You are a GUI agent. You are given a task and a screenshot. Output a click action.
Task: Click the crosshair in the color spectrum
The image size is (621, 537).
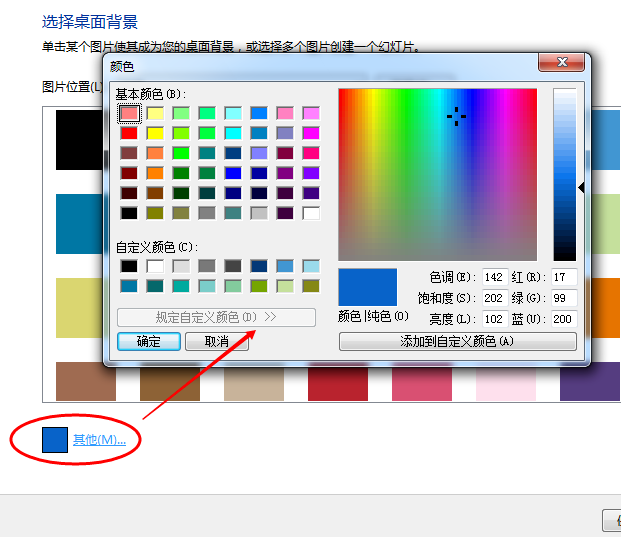(456, 117)
